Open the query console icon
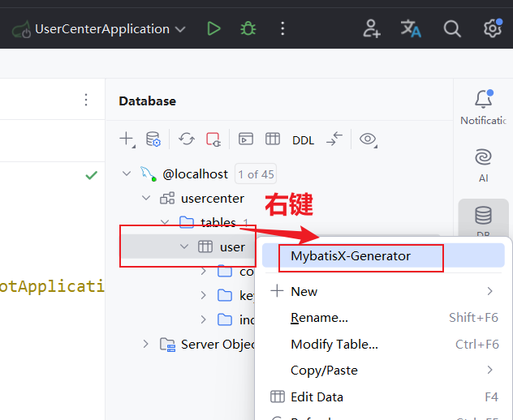The image size is (513, 420). coord(246,139)
